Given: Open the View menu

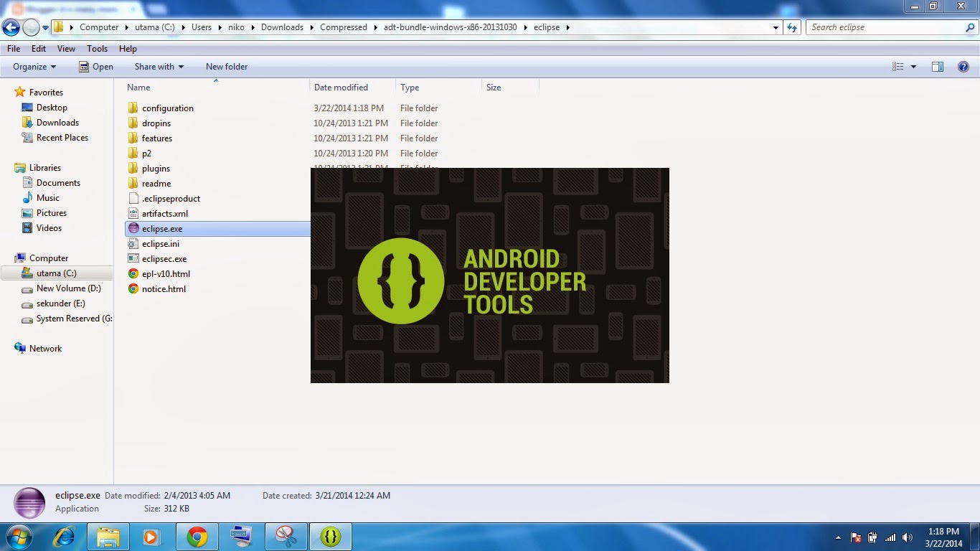Looking at the screenshot, I should point(66,49).
